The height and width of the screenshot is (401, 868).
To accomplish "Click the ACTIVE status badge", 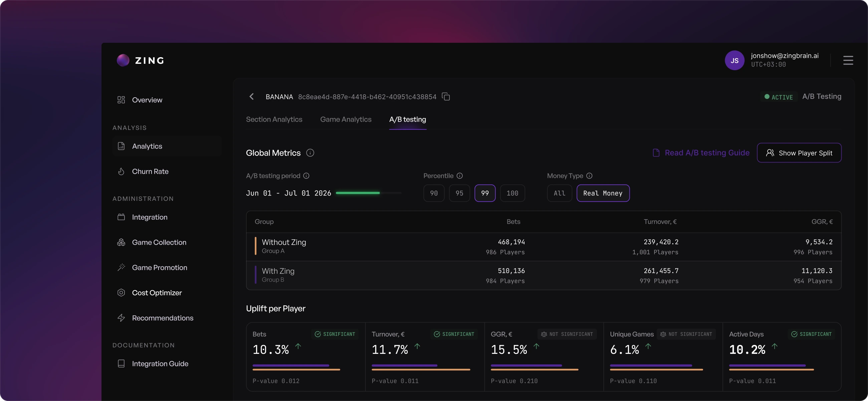I will 779,97.
